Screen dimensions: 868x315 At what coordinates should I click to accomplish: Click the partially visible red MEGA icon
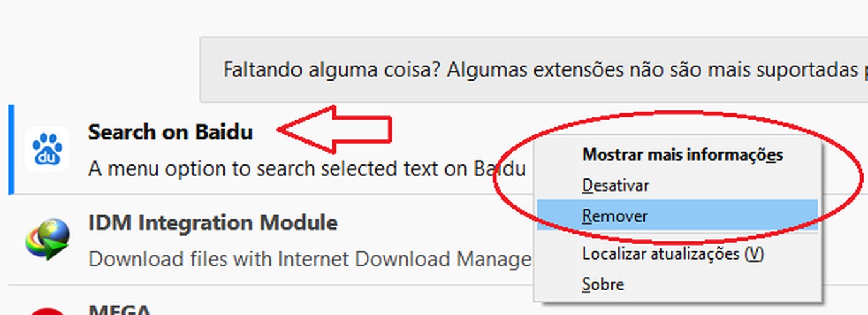coord(47,311)
